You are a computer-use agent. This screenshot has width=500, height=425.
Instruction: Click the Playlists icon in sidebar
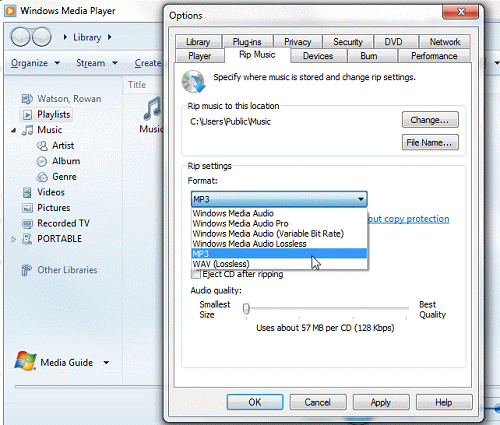pos(27,115)
